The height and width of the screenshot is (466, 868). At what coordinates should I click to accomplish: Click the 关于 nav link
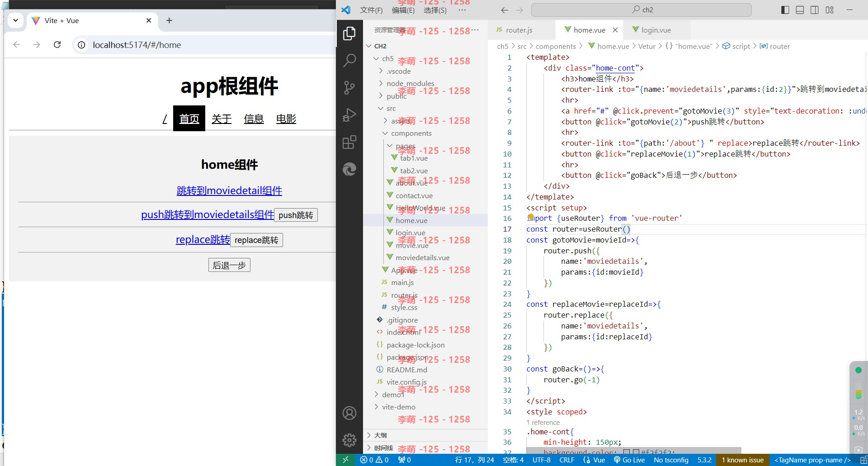(222, 119)
